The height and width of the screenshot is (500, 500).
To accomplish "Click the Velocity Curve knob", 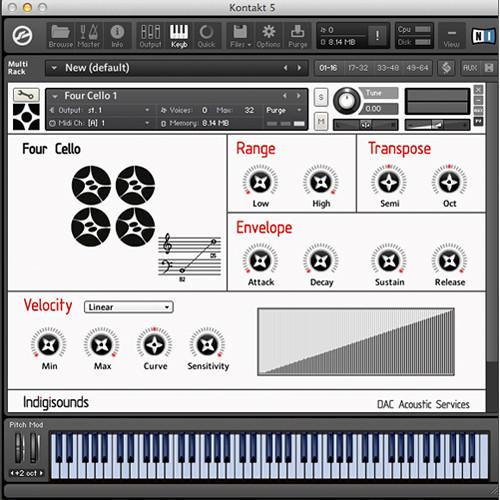I will click(154, 345).
